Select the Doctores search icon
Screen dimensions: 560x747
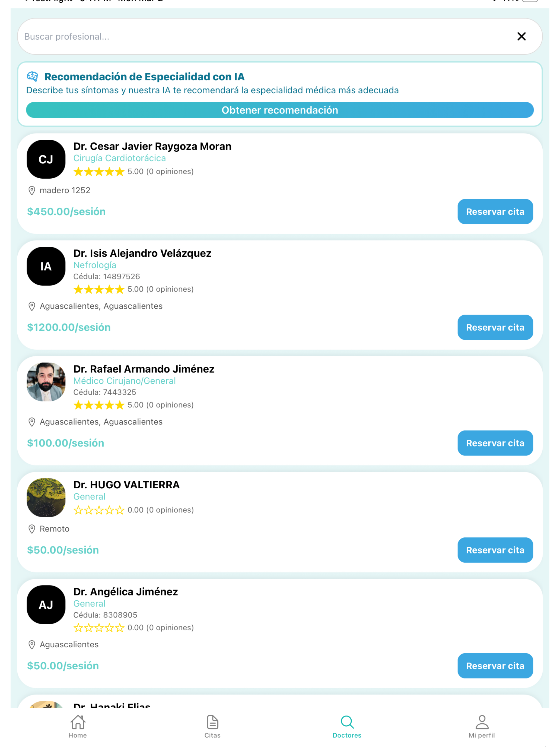pos(347,722)
